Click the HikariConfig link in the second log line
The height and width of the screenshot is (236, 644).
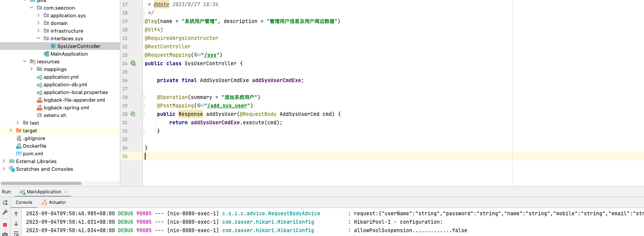(268, 222)
